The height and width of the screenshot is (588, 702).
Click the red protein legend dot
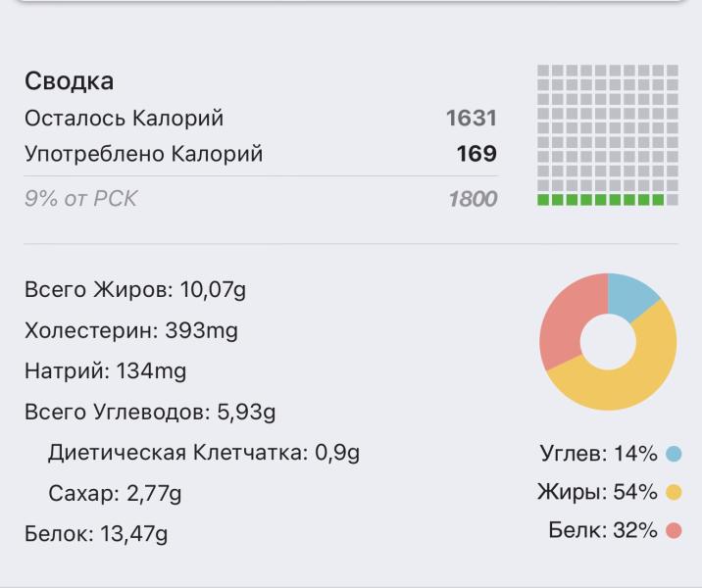tap(674, 530)
